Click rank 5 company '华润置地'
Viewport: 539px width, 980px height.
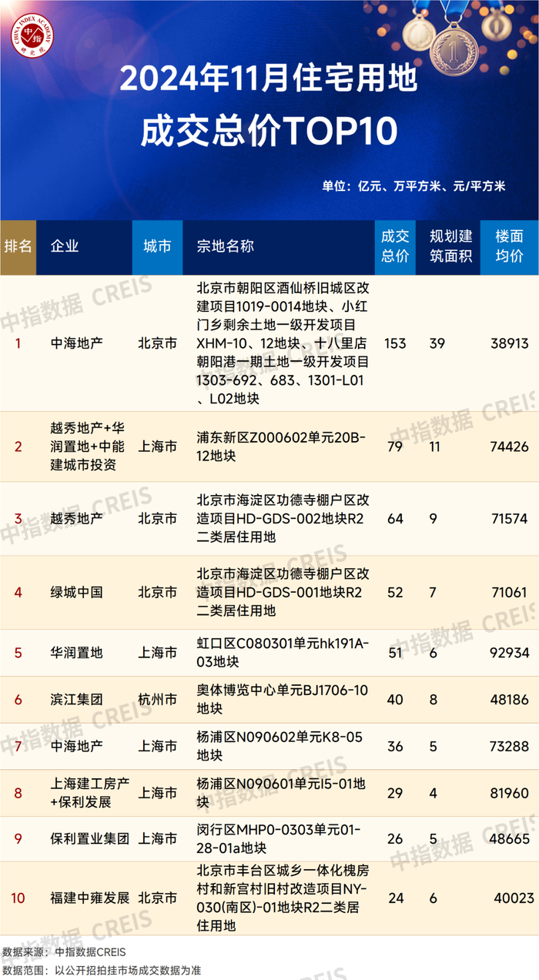75,653
